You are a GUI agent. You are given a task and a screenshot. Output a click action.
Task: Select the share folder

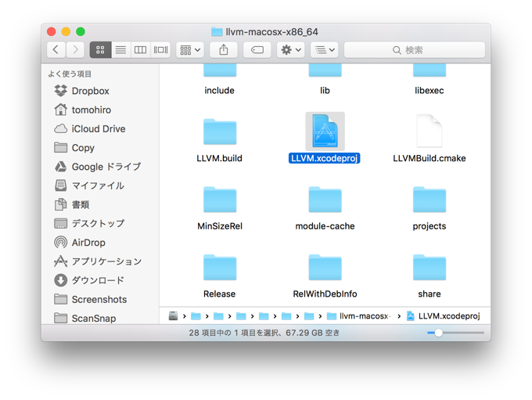[430, 268]
